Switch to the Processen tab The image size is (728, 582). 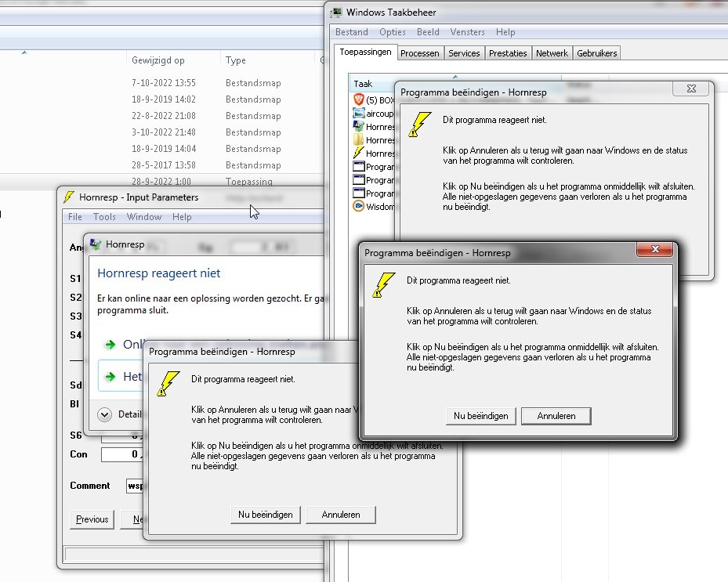coord(420,53)
